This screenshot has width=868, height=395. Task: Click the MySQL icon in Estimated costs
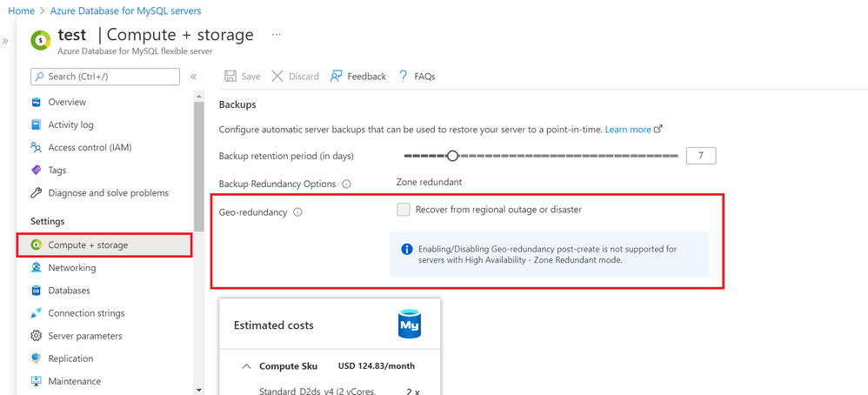coord(410,325)
